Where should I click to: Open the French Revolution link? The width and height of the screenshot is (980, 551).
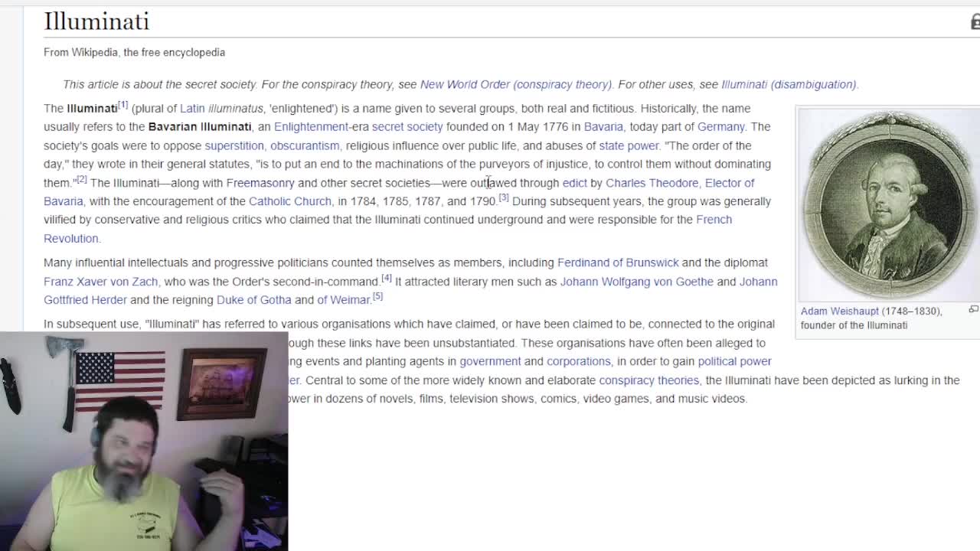[714, 220]
